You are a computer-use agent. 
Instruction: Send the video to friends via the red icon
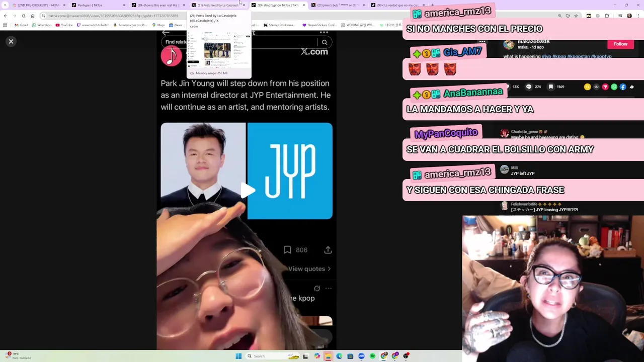pos(605,87)
